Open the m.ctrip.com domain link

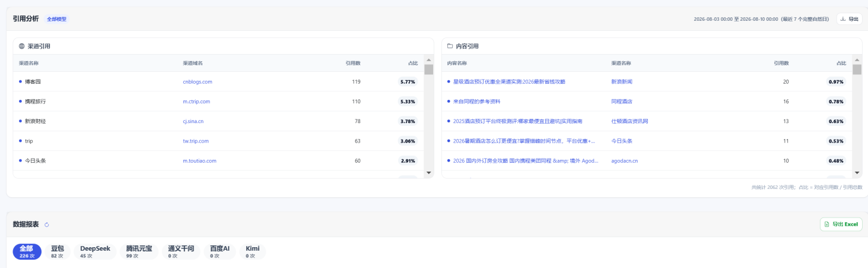tap(196, 102)
